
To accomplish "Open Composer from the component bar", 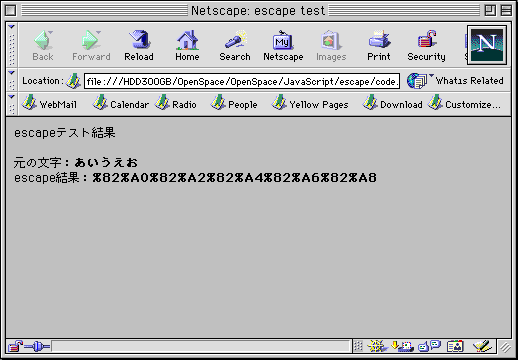I will [x=483, y=346].
